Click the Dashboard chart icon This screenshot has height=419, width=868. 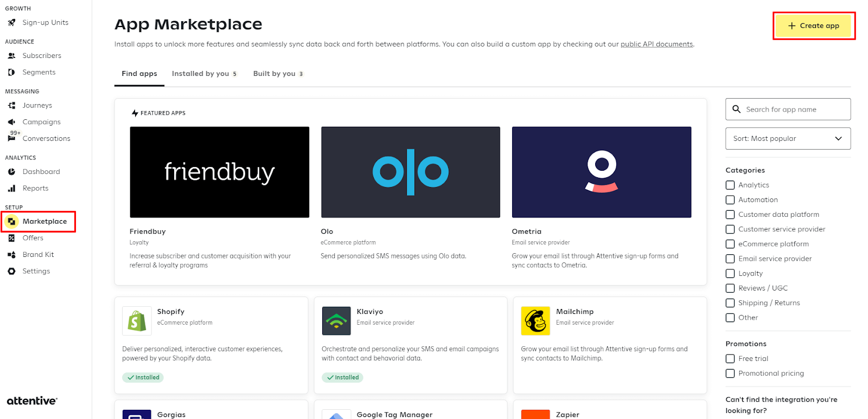click(11, 172)
